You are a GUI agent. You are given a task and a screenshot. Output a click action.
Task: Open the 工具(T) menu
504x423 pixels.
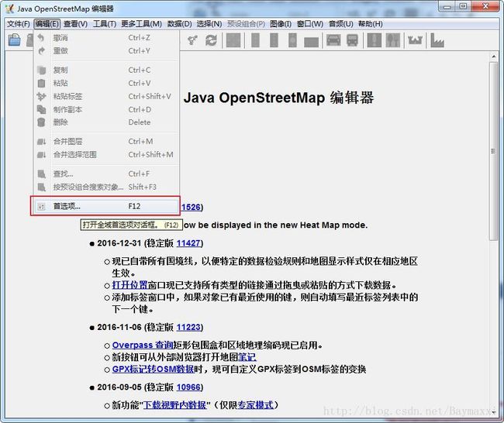[x=105, y=24]
